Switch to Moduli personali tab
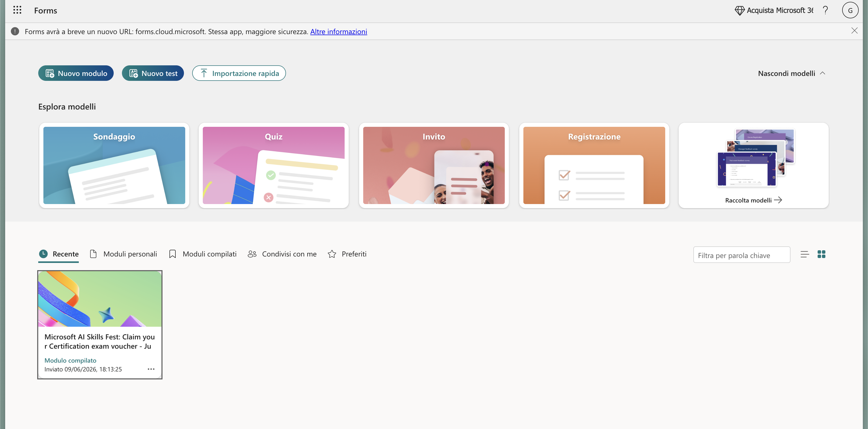Viewport: 868px width, 429px height. pyautogui.click(x=124, y=254)
